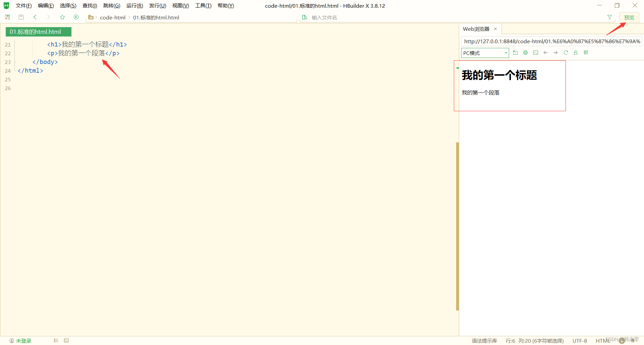The height and width of the screenshot is (345, 644).
Task: Refresh the Web browser preview
Action: (x=566, y=53)
